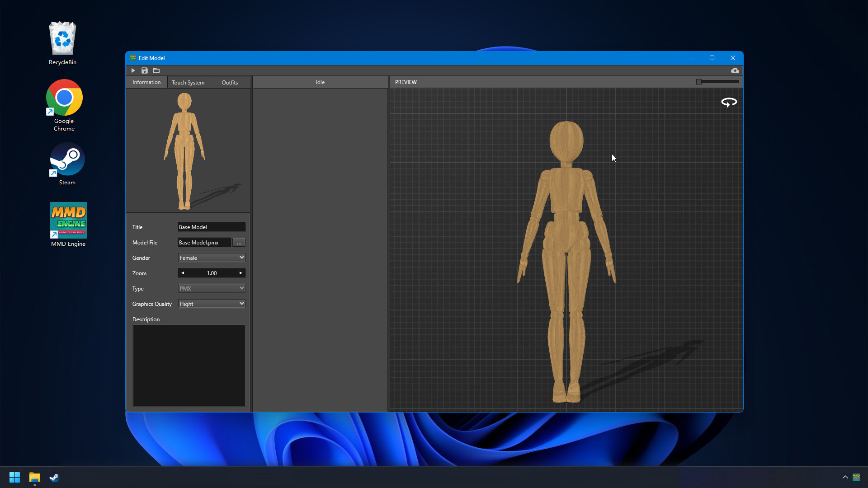
Task: Click the rotate view icon in the preview
Action: coord(728,102)
